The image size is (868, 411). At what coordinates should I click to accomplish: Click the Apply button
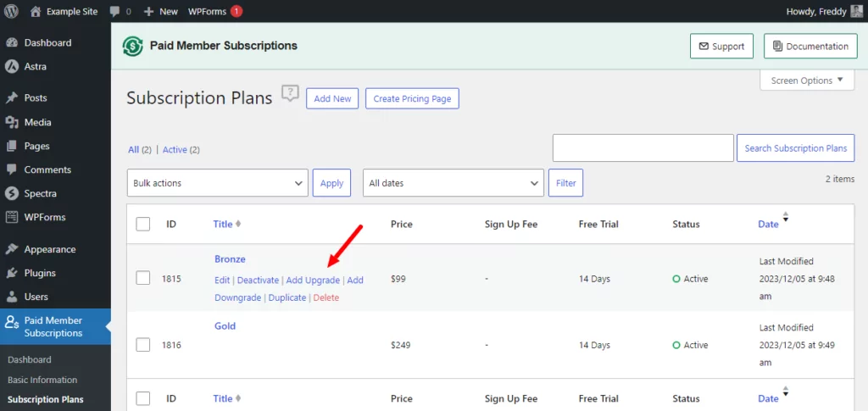pos(331,182)
